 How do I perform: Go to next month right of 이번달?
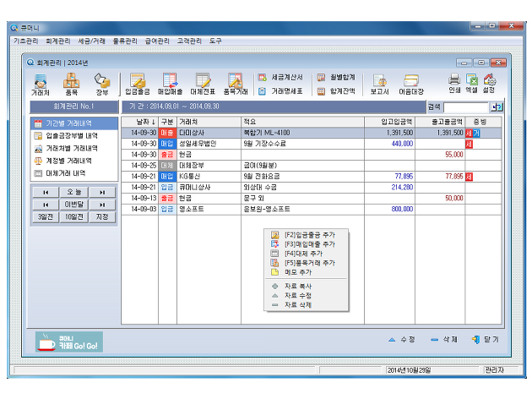click(x=102, y=205)
